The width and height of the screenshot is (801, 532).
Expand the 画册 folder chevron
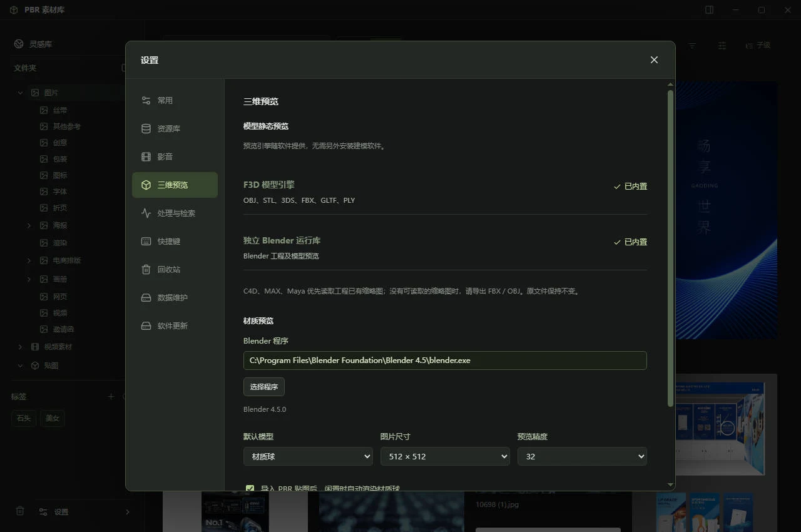coord(29,279)
